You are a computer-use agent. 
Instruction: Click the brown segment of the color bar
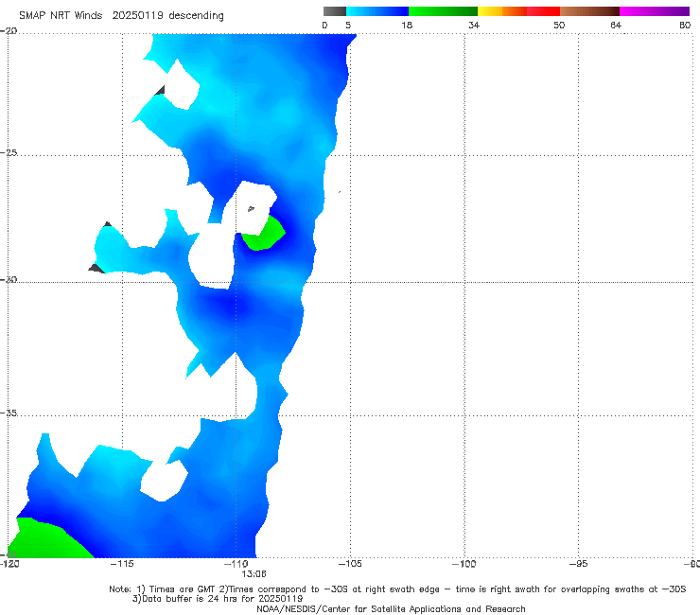click(589, 11)
